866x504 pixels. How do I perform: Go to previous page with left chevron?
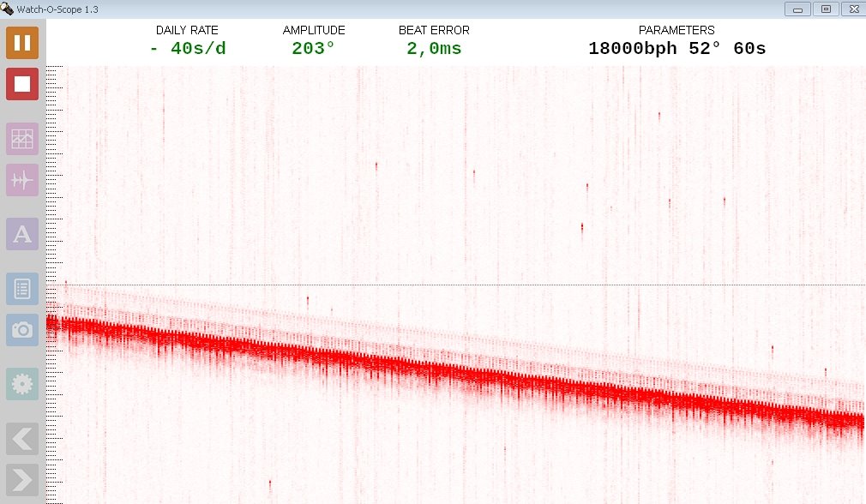[x=22, y=439]
